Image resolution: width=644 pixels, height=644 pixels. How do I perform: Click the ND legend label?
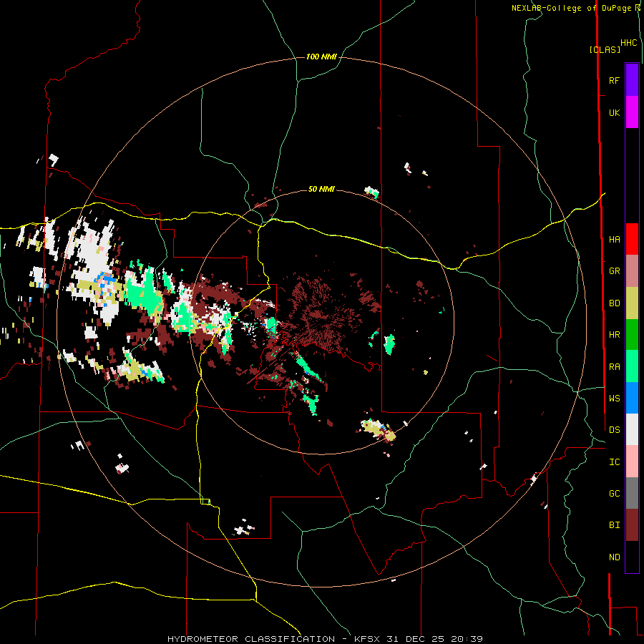click(614, 557)
